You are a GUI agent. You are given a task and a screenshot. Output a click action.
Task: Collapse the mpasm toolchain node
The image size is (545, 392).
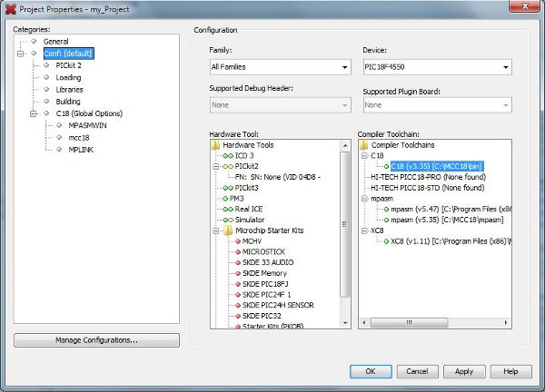364,199
